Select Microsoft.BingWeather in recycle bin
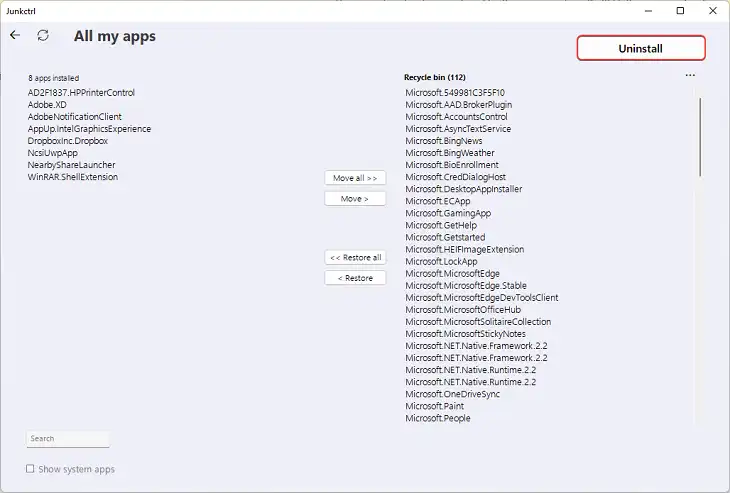This screenshot has width=730, height=493. tap(450, 153)
